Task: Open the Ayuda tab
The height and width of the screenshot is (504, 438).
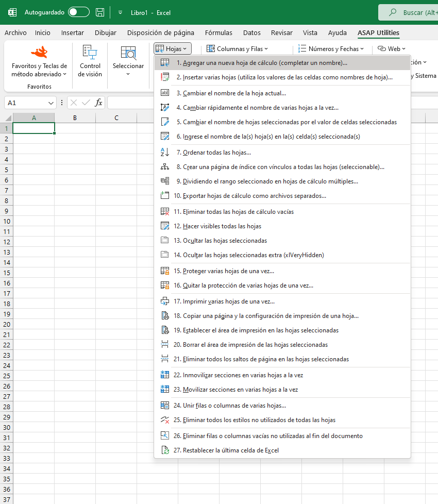Action: click(x=337, y=33)
